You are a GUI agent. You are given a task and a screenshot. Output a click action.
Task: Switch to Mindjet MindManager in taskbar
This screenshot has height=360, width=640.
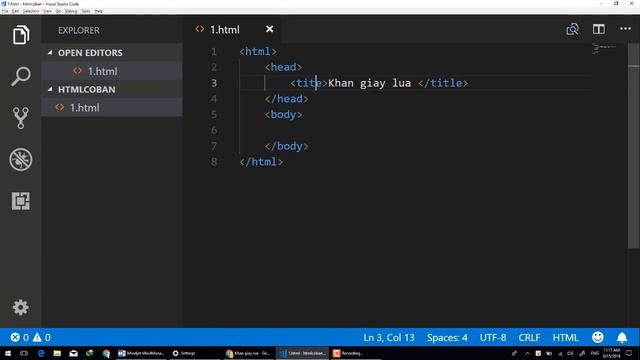pyautogui.click(x=142, y=353)
